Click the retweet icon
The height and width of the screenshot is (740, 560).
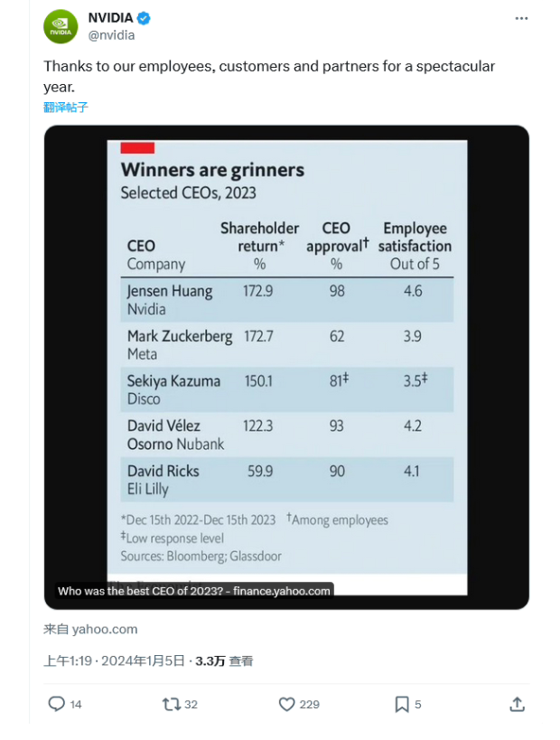point(172,704)
